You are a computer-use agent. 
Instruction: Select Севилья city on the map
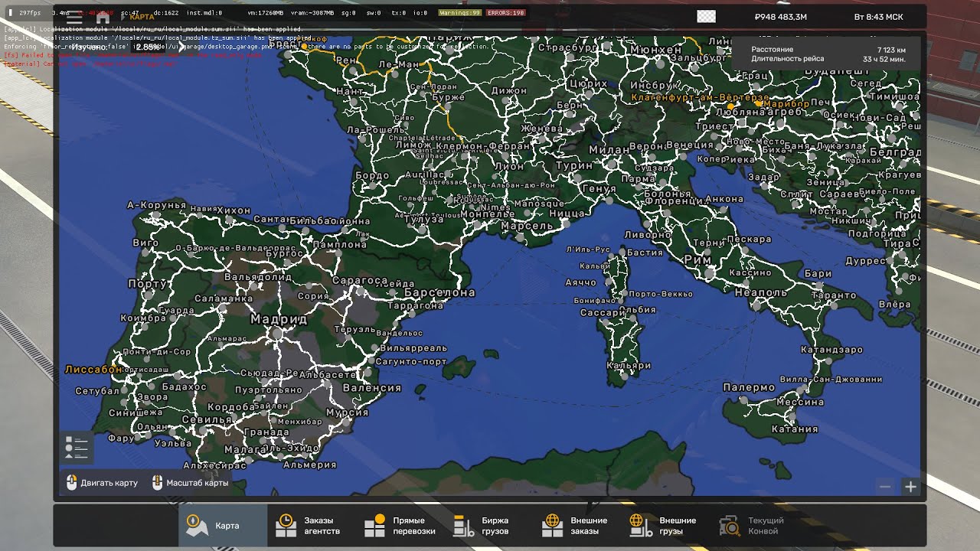[x=207, y=419]
